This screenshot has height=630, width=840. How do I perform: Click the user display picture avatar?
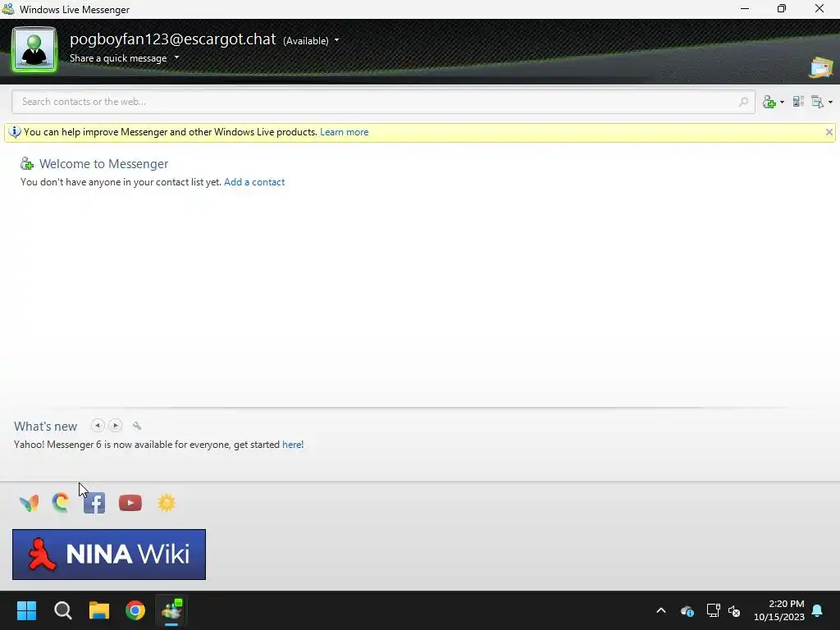coord(34,50)
